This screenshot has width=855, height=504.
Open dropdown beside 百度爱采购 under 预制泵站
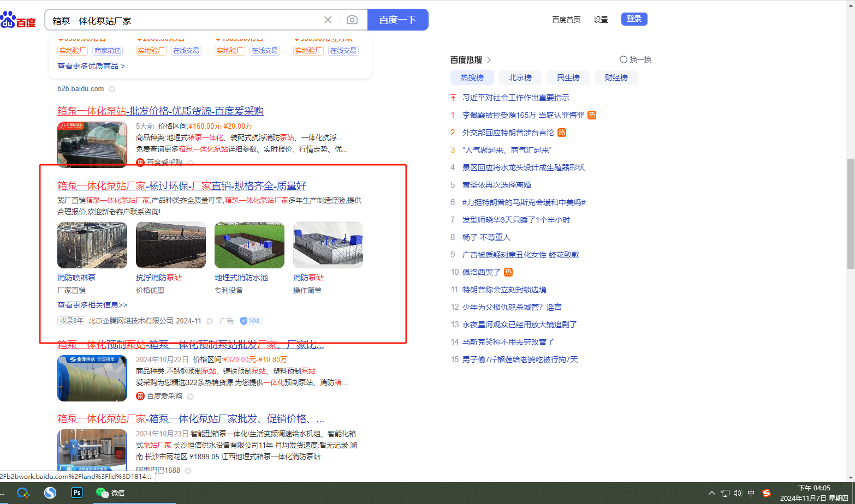[191, 397]
